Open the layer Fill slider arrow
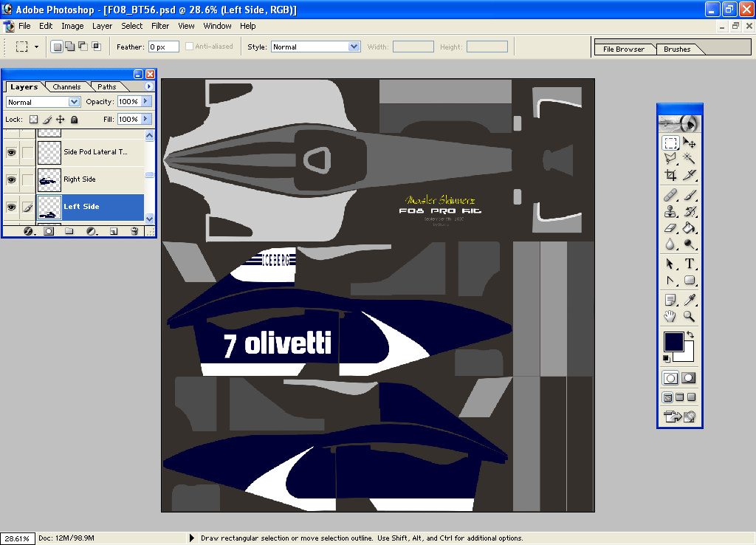Image resolution: width=756 pixels, height=545 pixels. click(146, 119)
